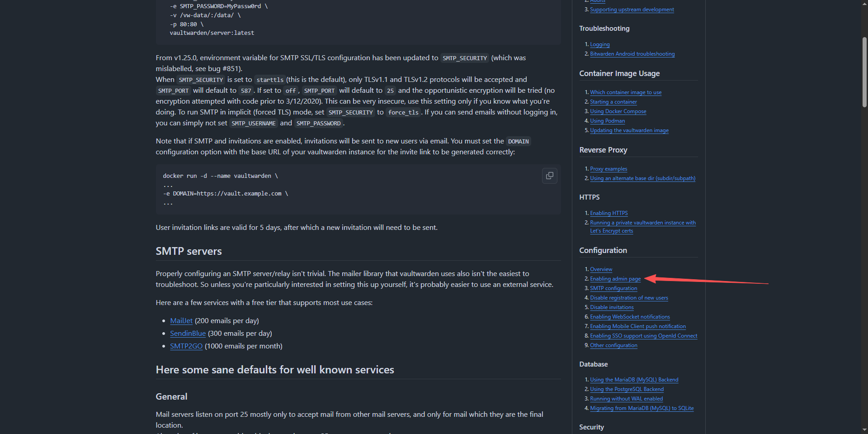Open Supporting upstream development link
868x434 pixels.
[x=632, y=10]
